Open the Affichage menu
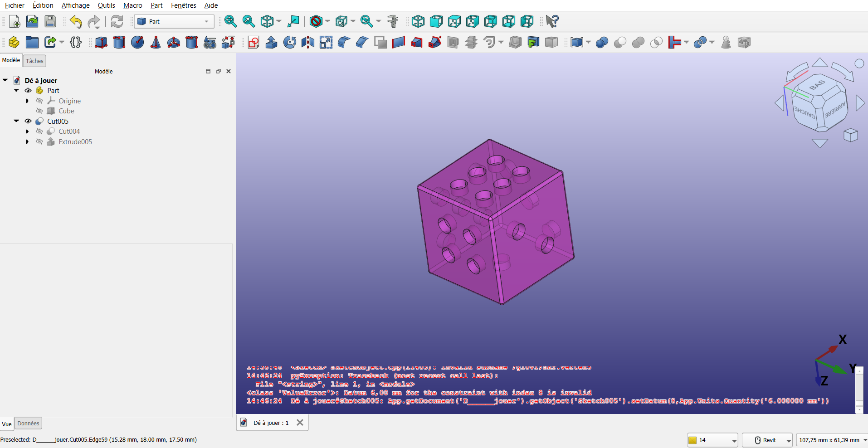The image size is (868, 448). (75, 5)
